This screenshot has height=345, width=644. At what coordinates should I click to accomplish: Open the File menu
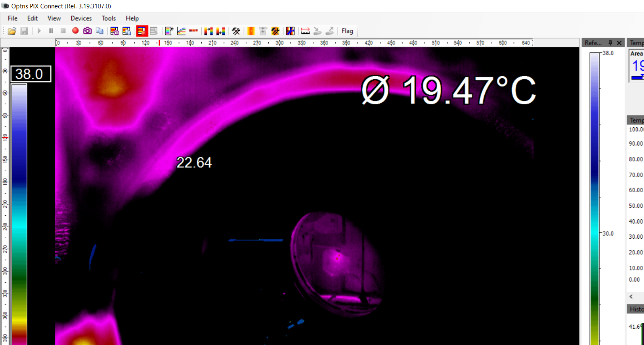coord(13,18)
